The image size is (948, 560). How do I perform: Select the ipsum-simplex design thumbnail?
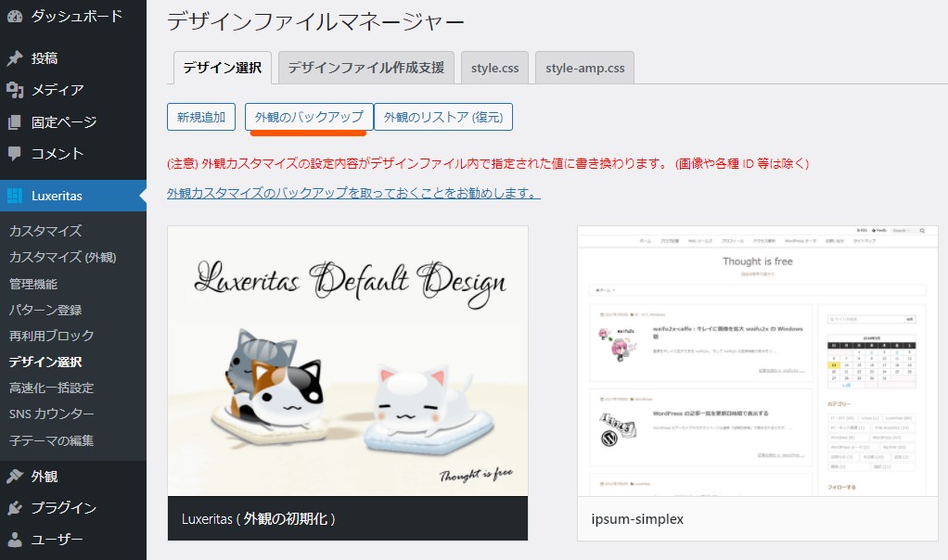tap(758, 362)
